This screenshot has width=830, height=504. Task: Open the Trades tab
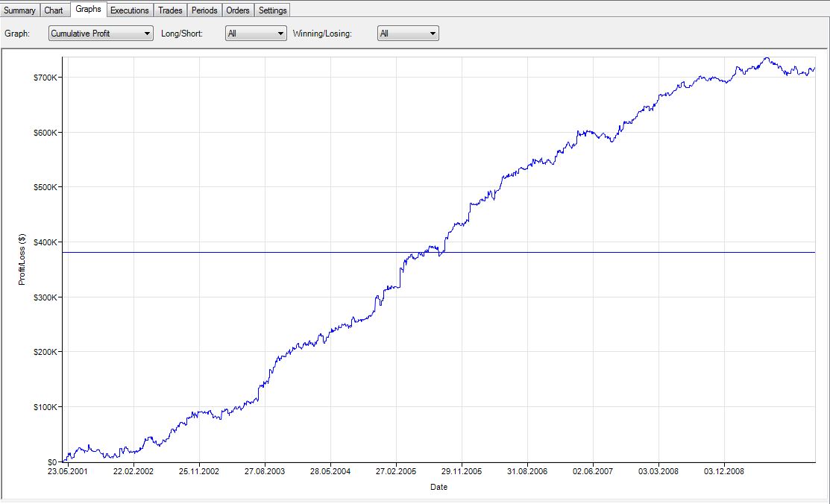point(170,10)
